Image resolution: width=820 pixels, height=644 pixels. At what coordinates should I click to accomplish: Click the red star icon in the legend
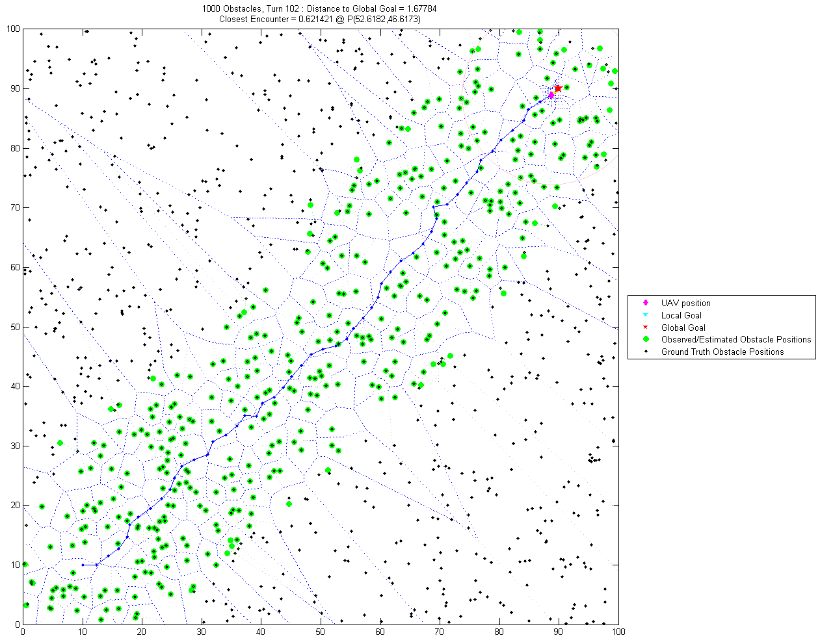(645, 328)
